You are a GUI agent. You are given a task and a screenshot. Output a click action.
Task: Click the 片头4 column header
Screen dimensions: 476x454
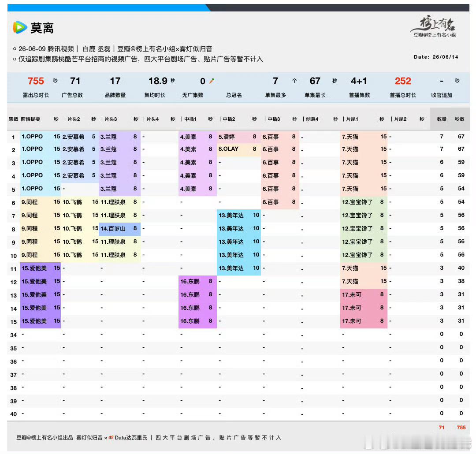152,119
